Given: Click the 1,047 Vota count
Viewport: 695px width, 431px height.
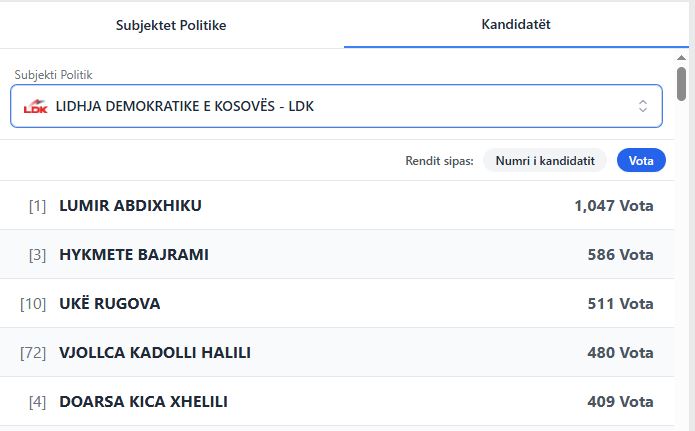Looking at the screenshot, I should click(613, 206).
